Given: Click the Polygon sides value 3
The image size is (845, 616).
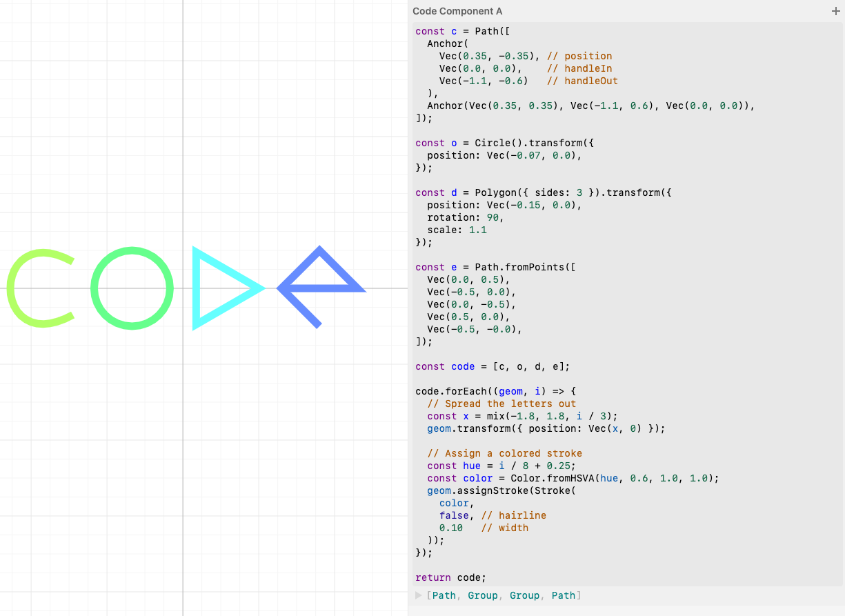Looking at the screenshot, I should point(579,192).
